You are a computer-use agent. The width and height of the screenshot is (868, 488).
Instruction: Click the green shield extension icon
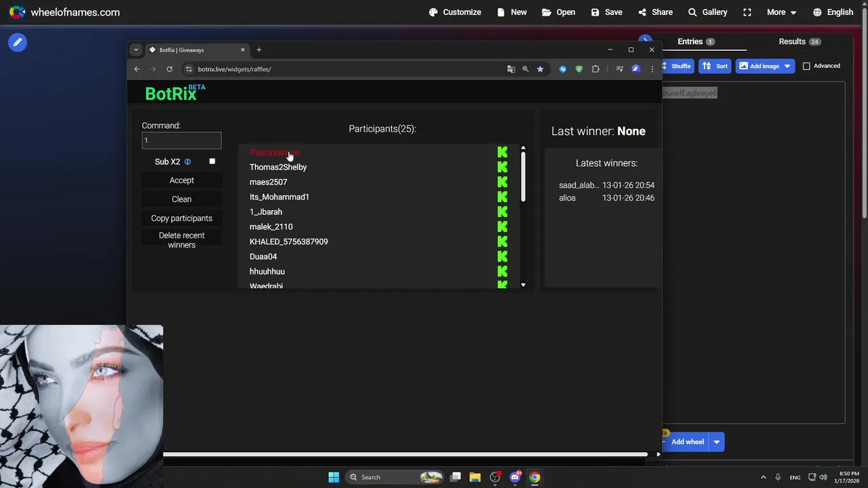click(x=578, y=69)
